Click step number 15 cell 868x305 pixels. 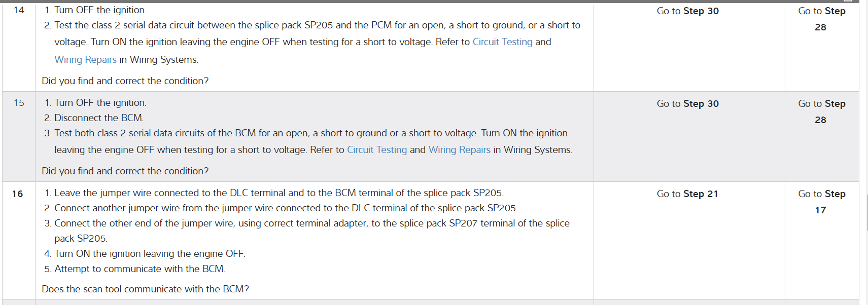coord(19,103)
